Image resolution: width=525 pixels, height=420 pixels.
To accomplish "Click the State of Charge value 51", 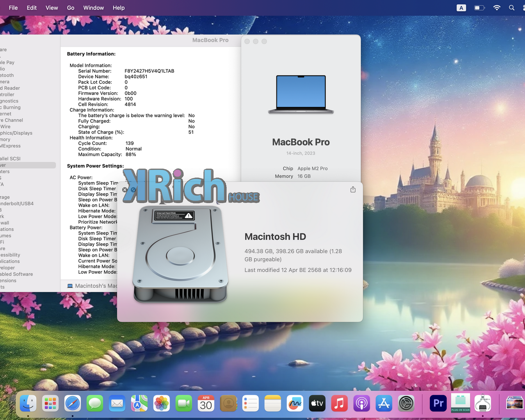I will click(191, 132).
